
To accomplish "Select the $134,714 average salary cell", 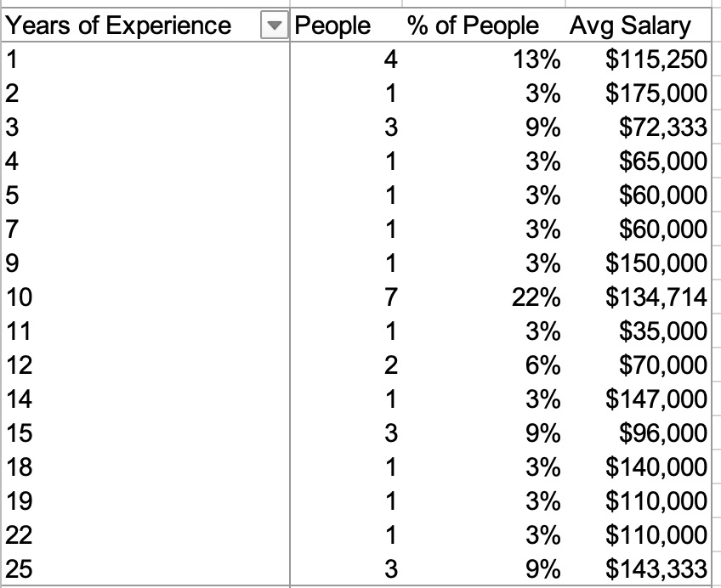I will click(x=656, y=297).
